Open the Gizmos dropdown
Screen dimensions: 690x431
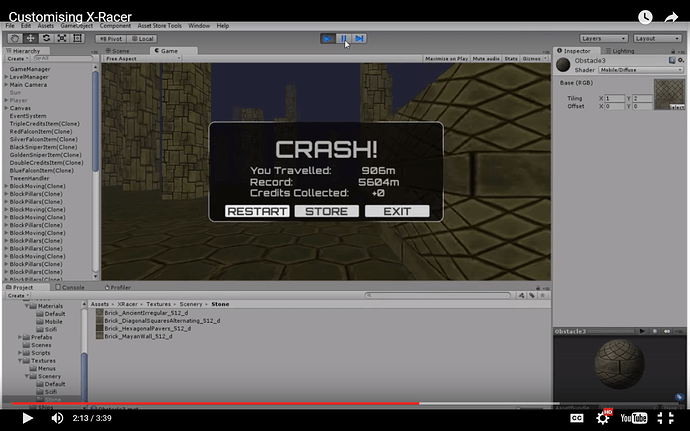pos(534,59)
